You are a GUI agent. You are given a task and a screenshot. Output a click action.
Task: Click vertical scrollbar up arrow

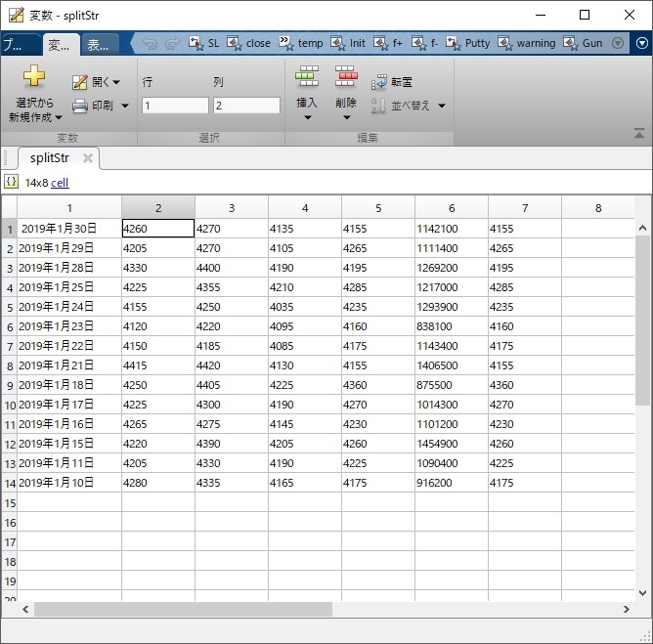642,228
